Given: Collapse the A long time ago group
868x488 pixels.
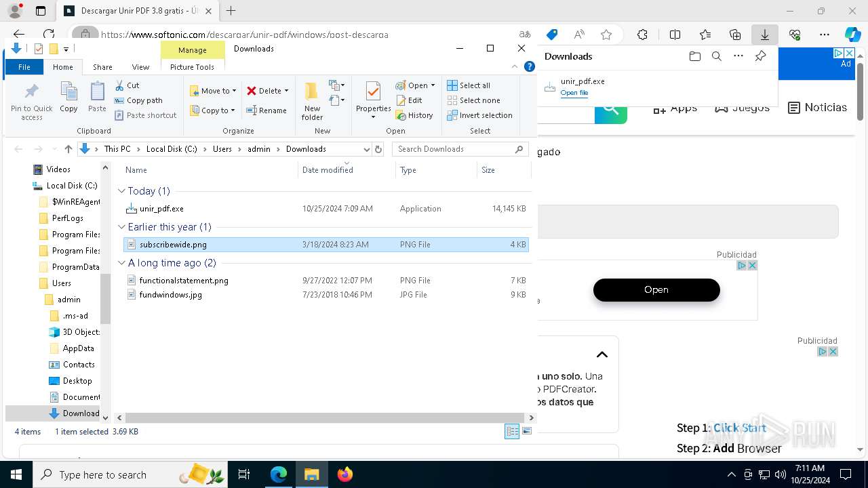Looking at the screenshot, I should (122, 263).
